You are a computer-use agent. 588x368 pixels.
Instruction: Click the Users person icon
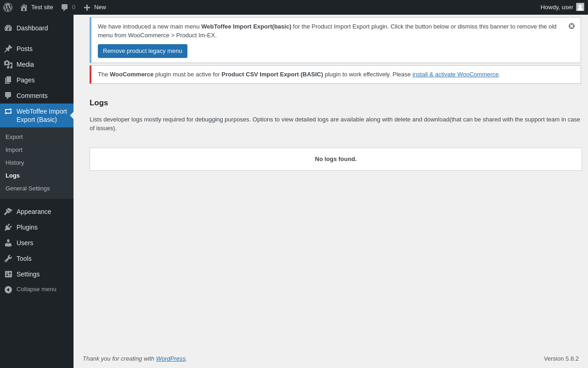pos(8,243)
